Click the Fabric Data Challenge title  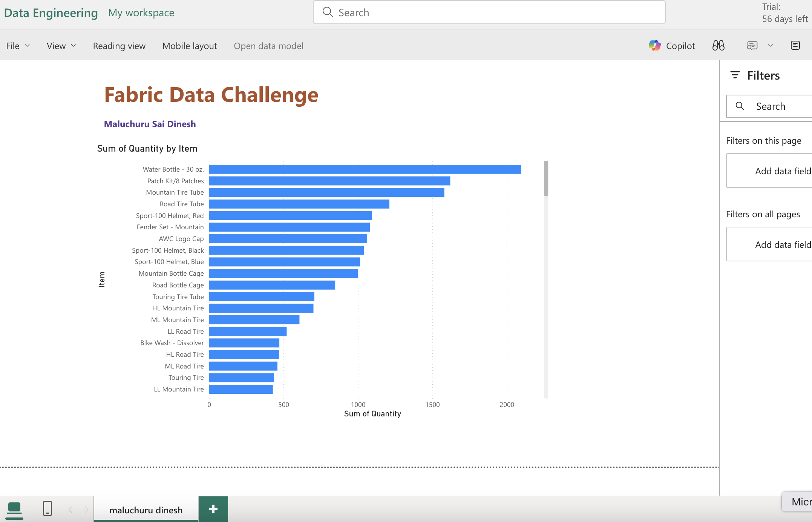pos(211,94)
